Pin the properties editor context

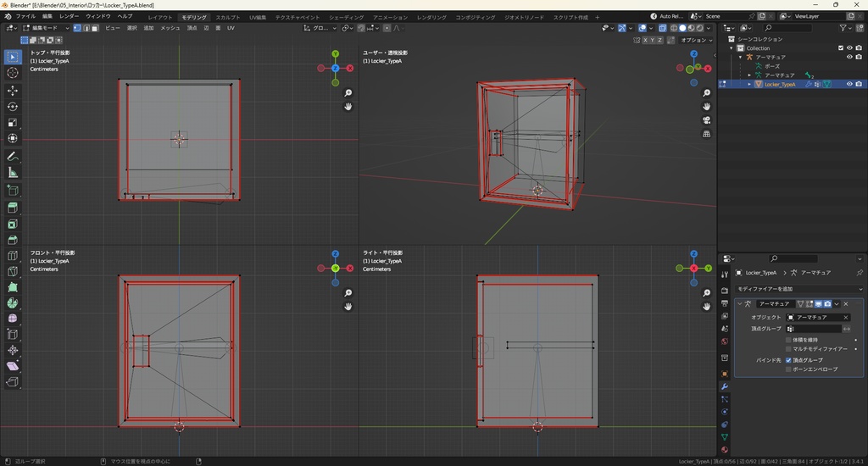point(860,273)
